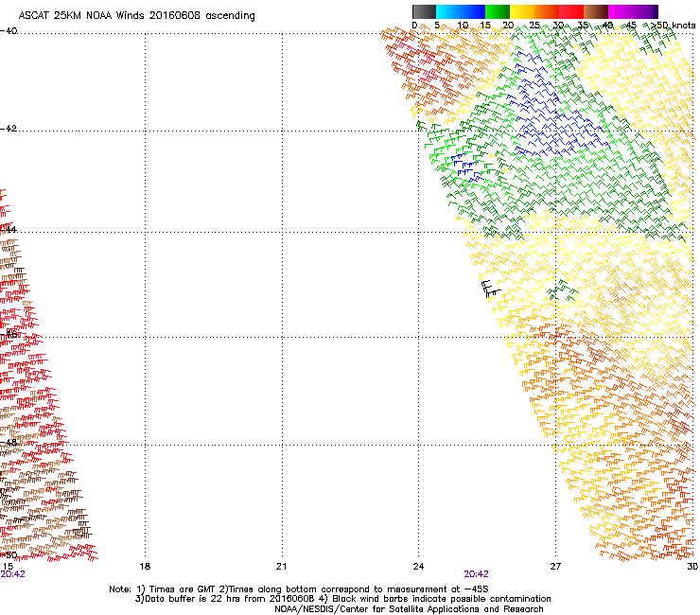The image size is (700, 615).
Task: Click the red 30-35 knots legend swatch
Action: [x=571, y=11]
